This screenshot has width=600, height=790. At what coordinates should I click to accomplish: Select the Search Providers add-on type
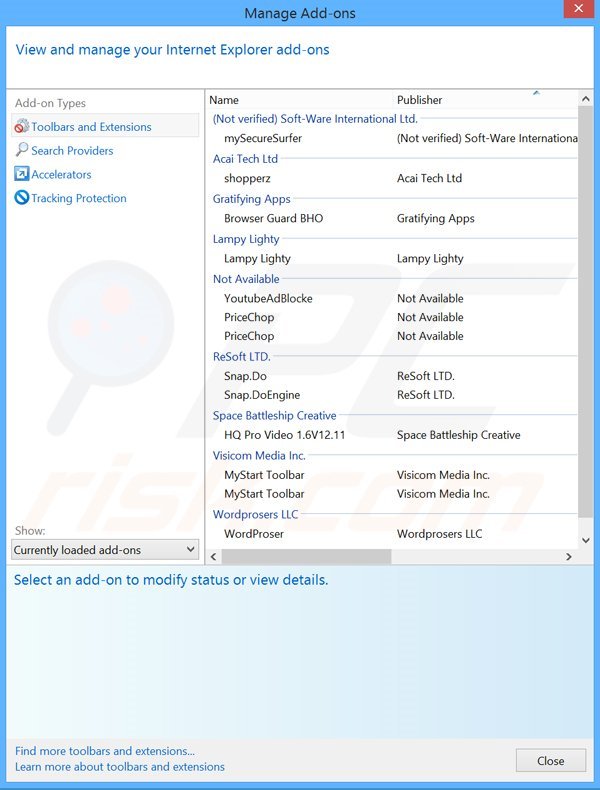[72, 151]
